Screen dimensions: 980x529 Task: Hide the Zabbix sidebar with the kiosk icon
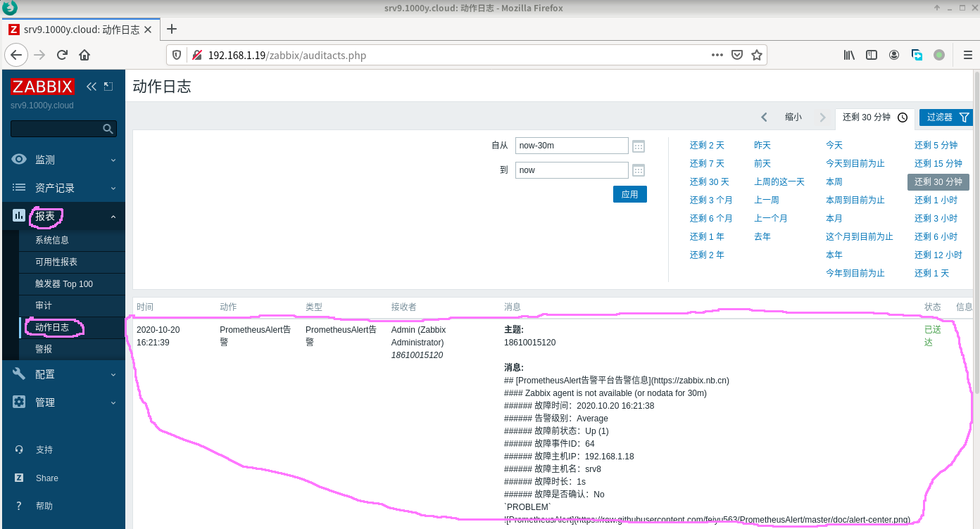[x=108, y=87]
